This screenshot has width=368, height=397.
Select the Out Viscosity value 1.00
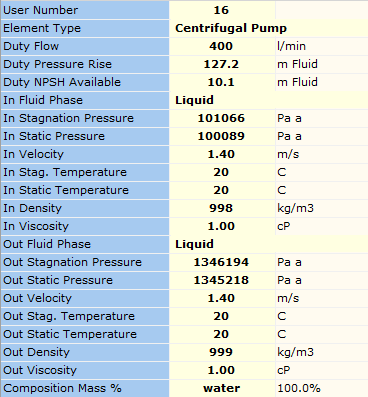221,370
